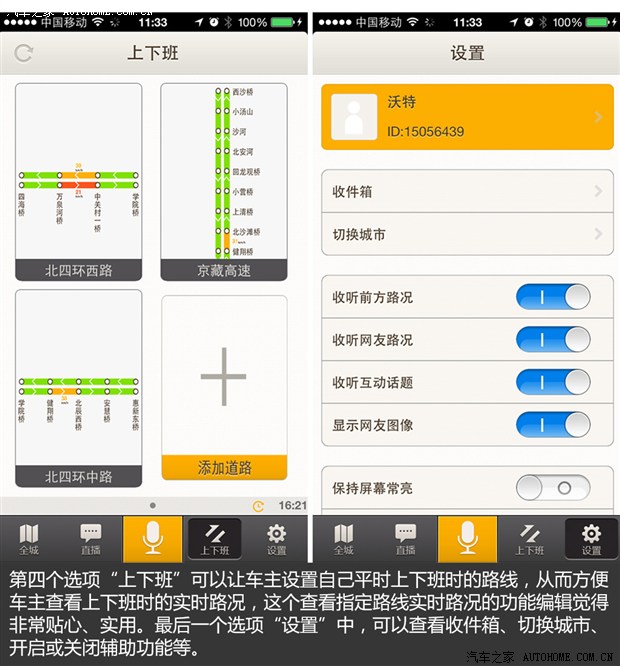
Task: Expand 切换城市 row chevron
Action: [x=598, y=235]
